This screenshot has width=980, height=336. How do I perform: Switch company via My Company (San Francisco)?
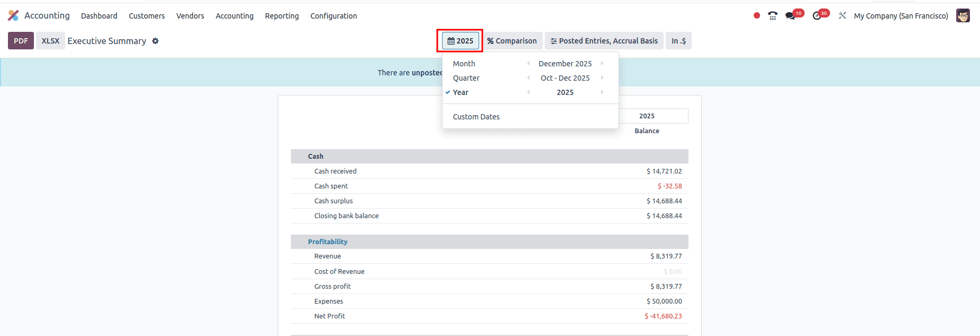[900, 16]
